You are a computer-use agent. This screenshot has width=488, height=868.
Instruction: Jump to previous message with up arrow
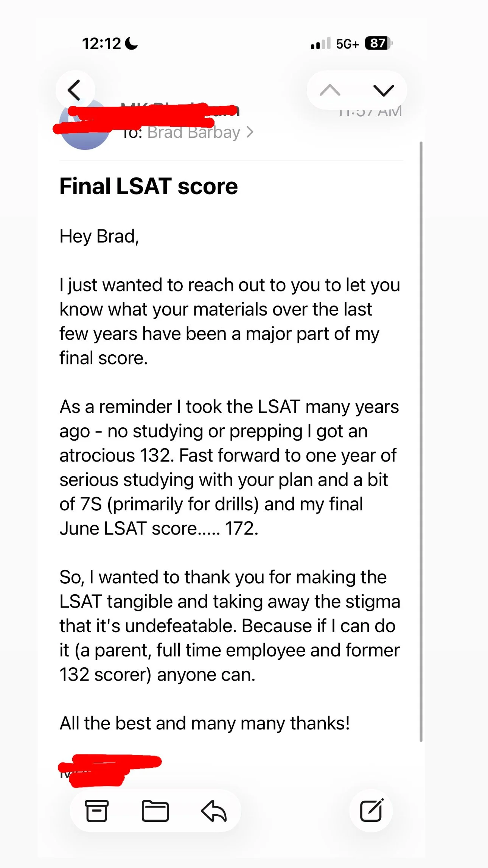point(330,90)
